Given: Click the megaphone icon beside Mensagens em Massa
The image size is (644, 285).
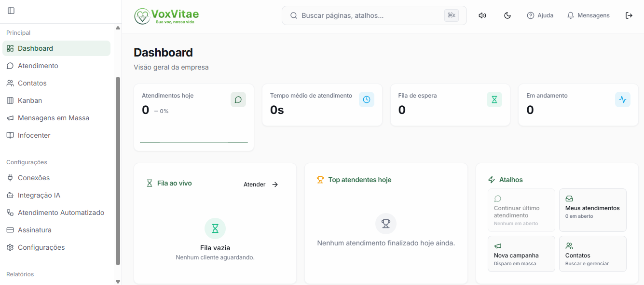Looking at the screenshot, I should (x=10, y=118).
